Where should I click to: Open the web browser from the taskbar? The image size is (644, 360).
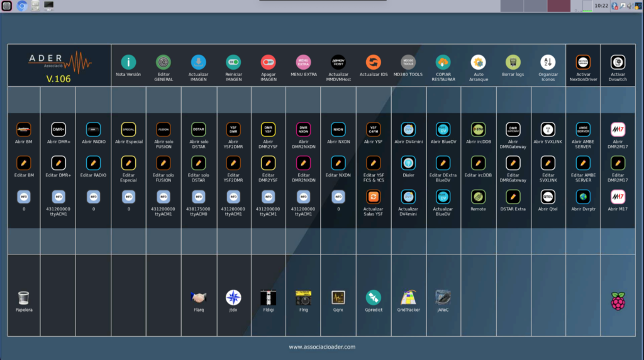pyautogui.click(x=21, y=6)
